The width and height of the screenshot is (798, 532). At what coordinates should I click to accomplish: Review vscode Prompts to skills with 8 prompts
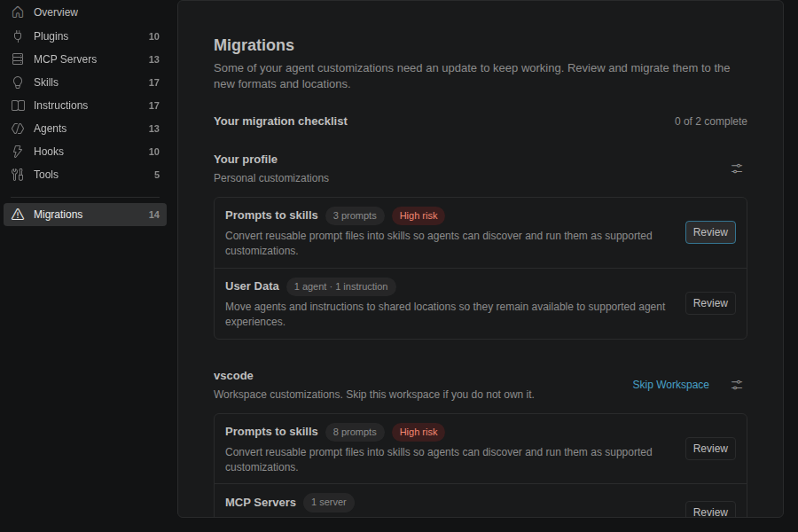pos(710,449)
